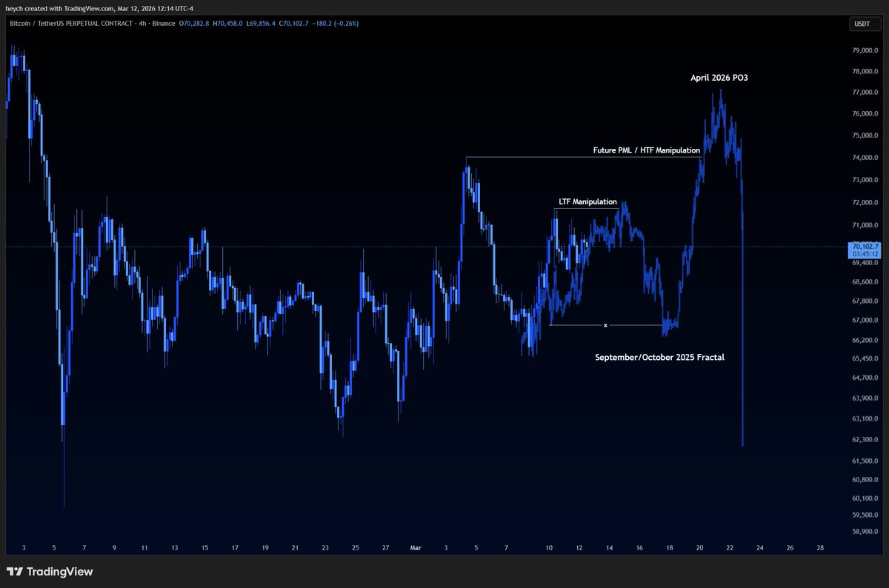Click the 67,800.0 price axis label
This screenshot has height=588, width=889.
(865, 301)
